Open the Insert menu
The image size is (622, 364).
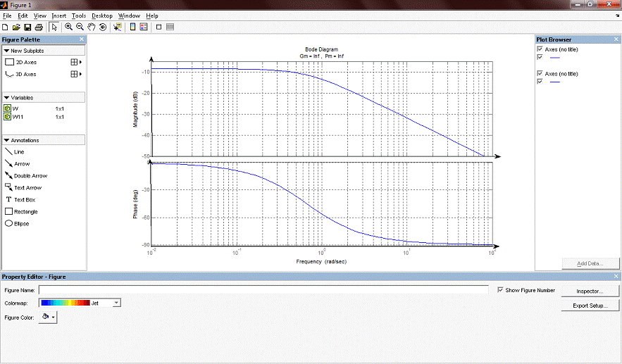59,15
